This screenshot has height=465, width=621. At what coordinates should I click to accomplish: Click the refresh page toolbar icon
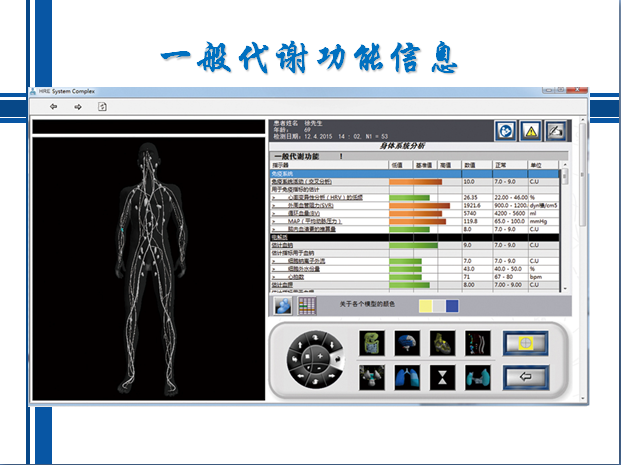[102, 107]
